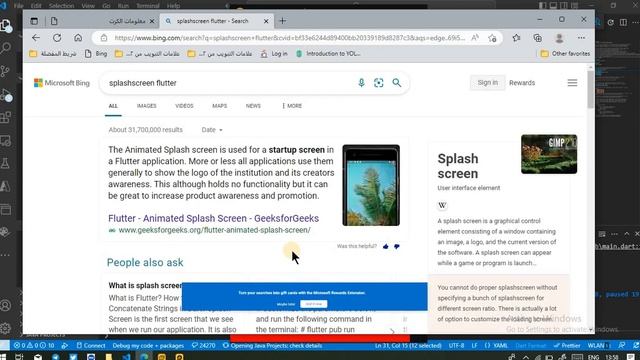Expand the Date filter dropdown
640x360 pixels.
212,130
